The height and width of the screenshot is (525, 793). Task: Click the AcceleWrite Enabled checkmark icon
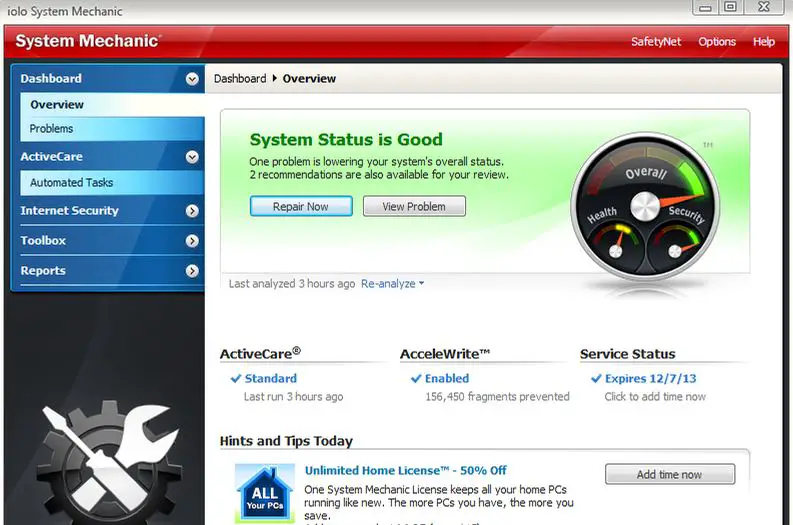(x=416, y=378)
